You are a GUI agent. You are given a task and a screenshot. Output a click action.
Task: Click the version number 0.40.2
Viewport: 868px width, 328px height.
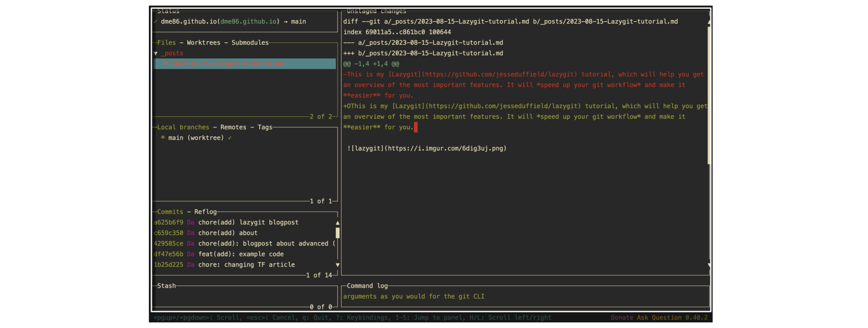tap(696, 318)
